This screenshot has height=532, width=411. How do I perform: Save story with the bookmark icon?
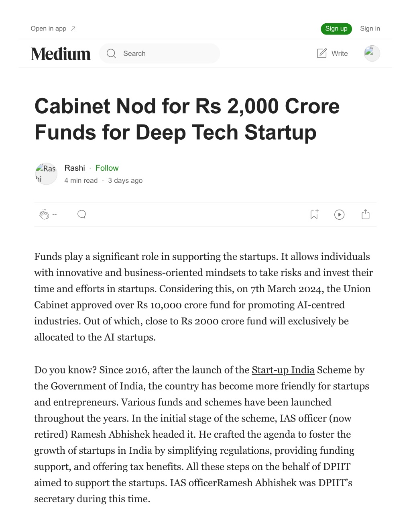(314, 214)
